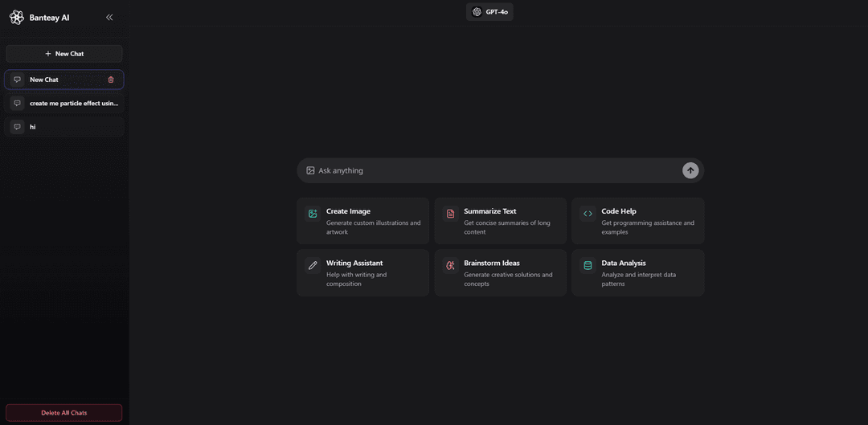Choose the Create Image suggestion card
This screenshot has height=425, width=868.
[x=362, y=221]
